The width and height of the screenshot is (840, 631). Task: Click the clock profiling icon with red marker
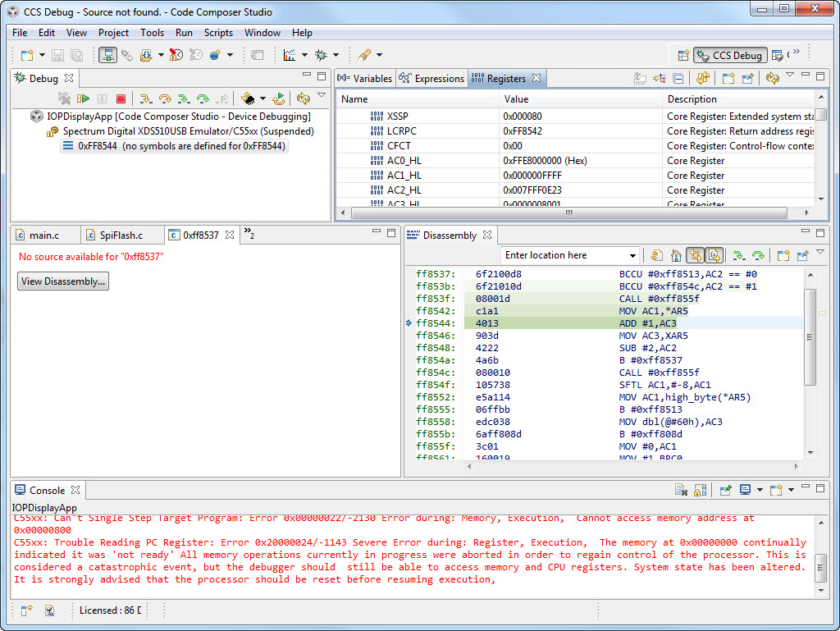tap(176, 55)
